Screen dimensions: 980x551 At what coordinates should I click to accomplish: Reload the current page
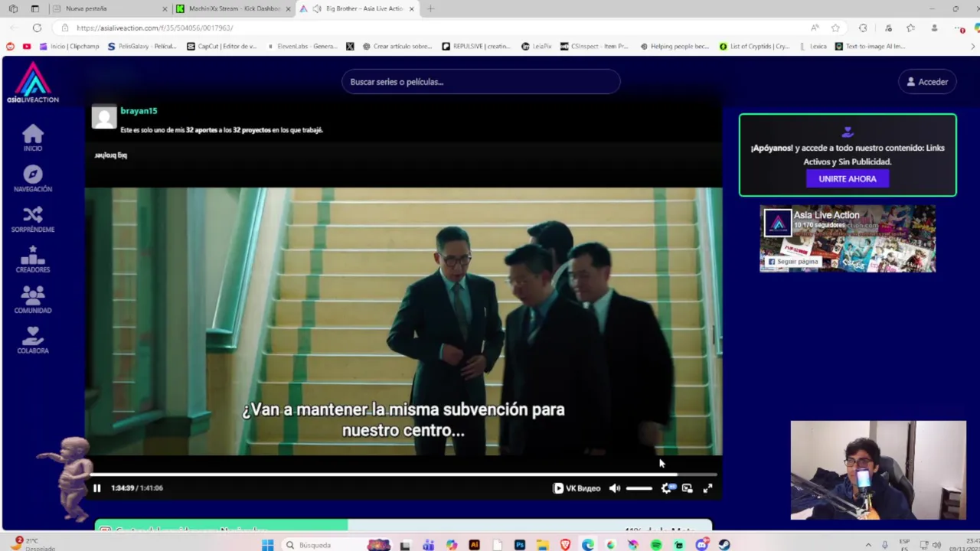point(37,28)
